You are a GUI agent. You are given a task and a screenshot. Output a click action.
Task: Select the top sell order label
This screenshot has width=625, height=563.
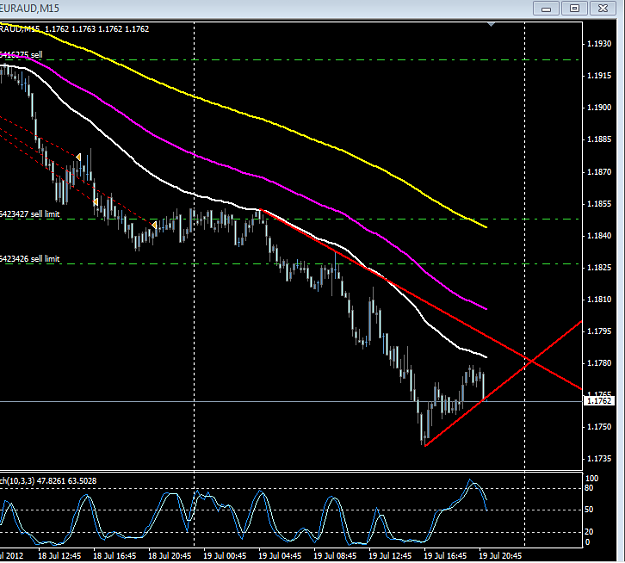pos(21,55)
